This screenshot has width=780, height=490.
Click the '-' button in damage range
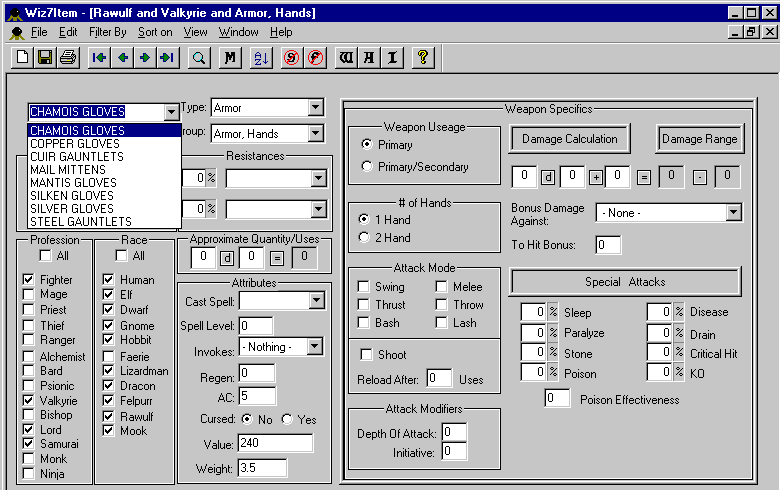click(700, 177)
